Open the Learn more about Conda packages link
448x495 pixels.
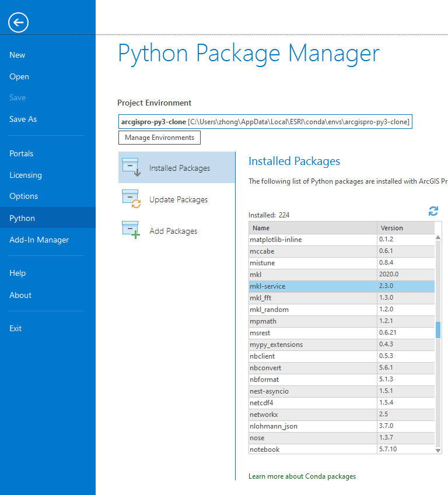302,476
